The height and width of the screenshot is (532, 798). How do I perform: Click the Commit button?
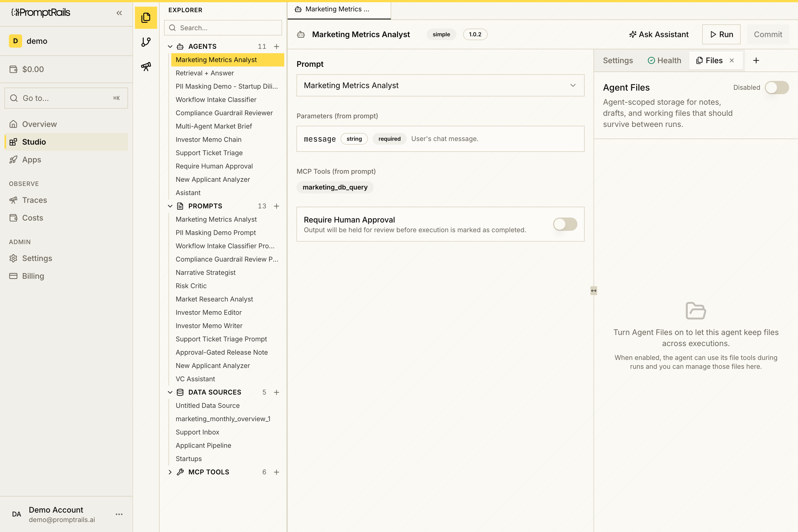click(x=768, y=34)
